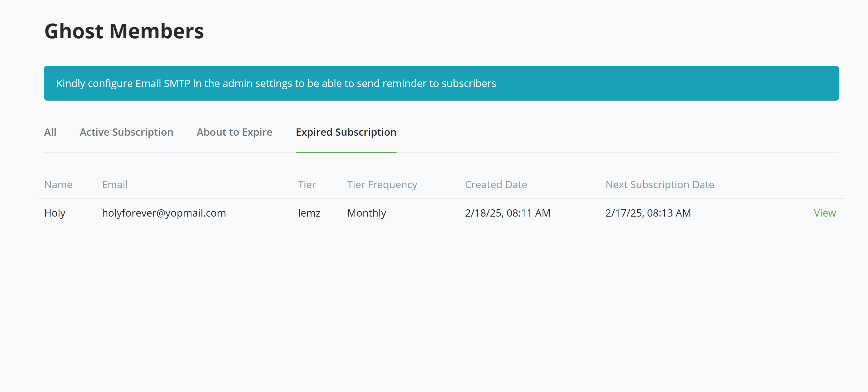Click the Tier column header

(x=307, y=184)
